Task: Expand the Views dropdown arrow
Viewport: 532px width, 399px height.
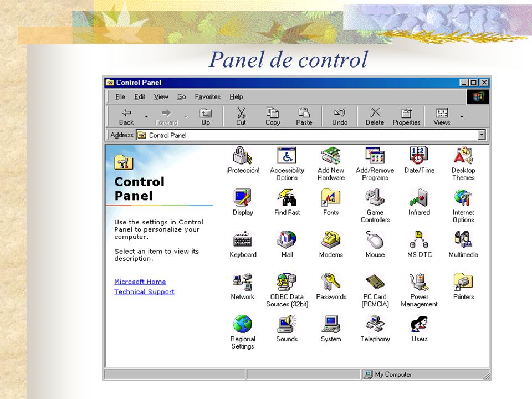Action: (x=462, y=117)
